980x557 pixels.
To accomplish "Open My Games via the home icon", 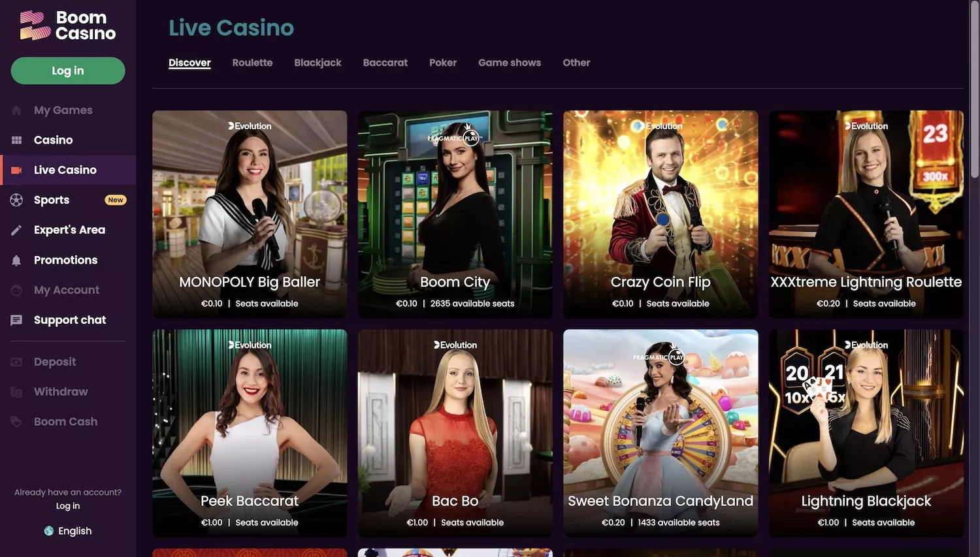I will pyautogui.click(x=16, y=110).
